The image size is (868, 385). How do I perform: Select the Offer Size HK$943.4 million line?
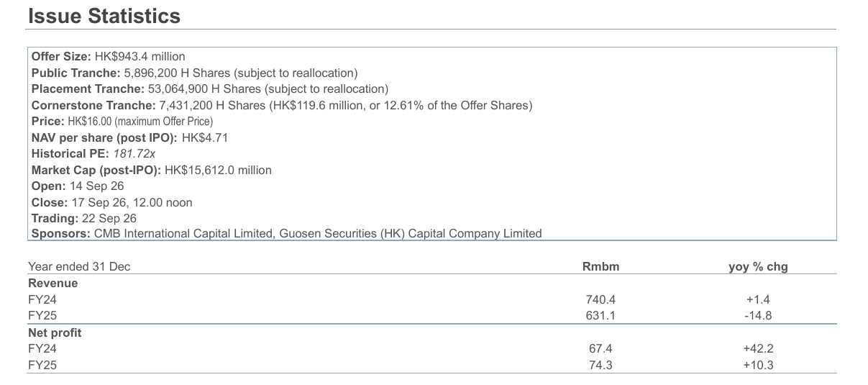tap(109, 56)
